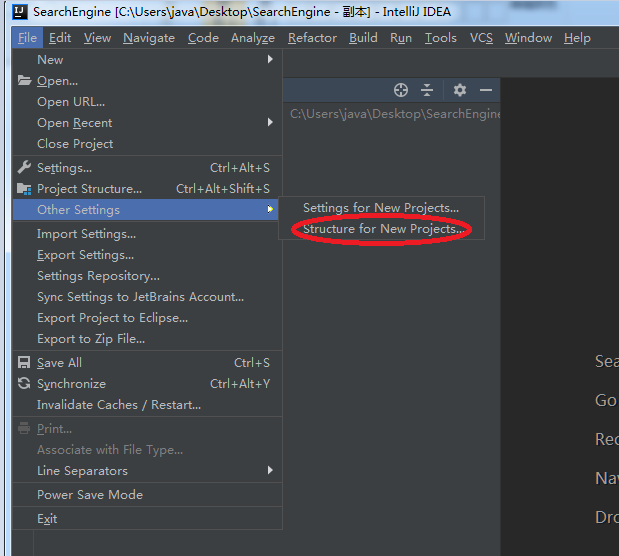
Task: Select the highlighted Other Settings item
Action: pyautogui.click(x=146, y=210)
